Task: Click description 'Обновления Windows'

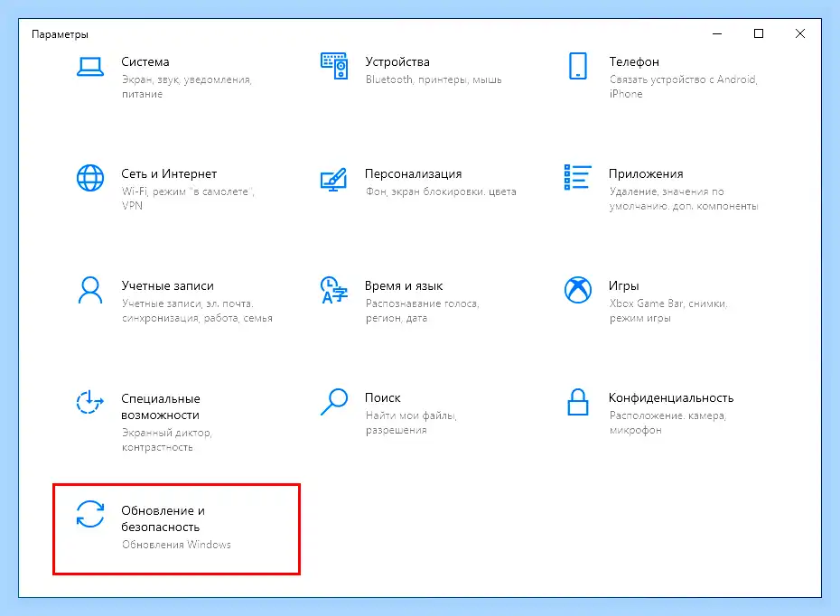Action: click(x=176, y=545)
